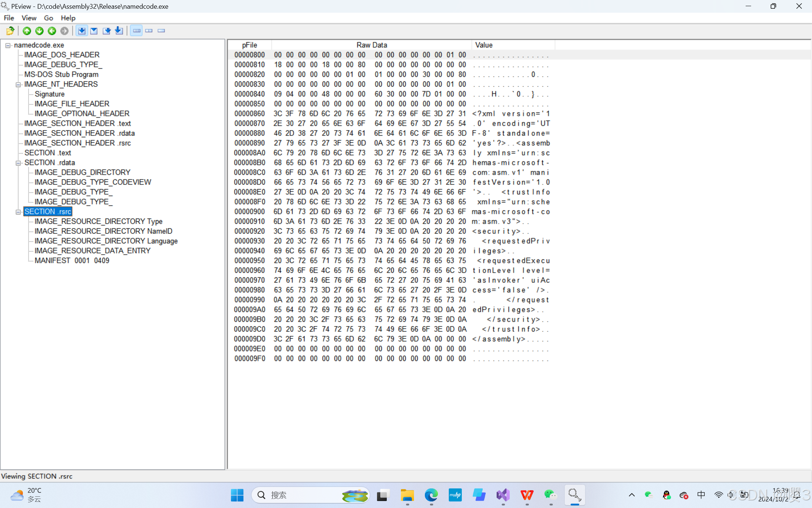Viewport: 812px width, 508px height.
Task: Click the Raw Data column header
Action: (371, 45)
